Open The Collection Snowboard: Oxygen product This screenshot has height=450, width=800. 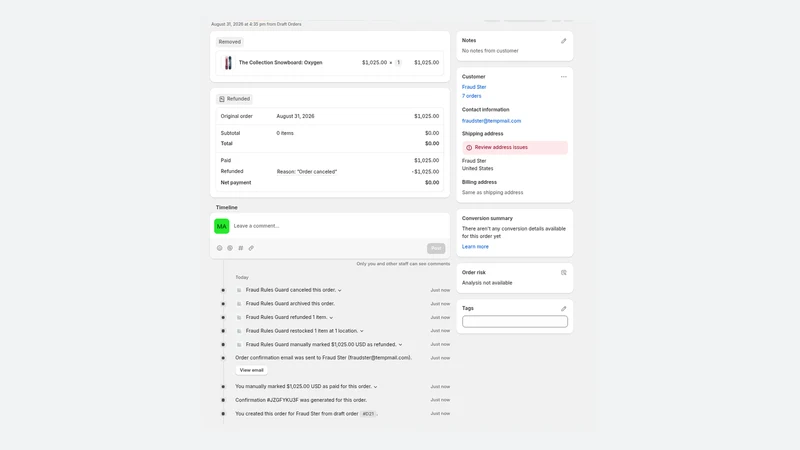[x=281, y=63]
